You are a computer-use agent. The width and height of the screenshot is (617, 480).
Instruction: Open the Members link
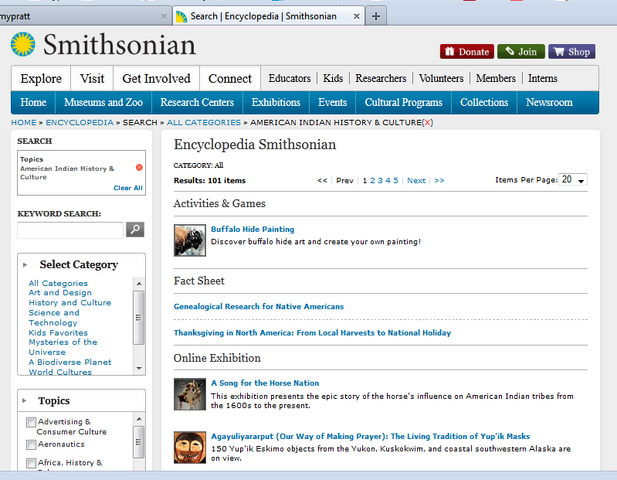tap(496, 78)
